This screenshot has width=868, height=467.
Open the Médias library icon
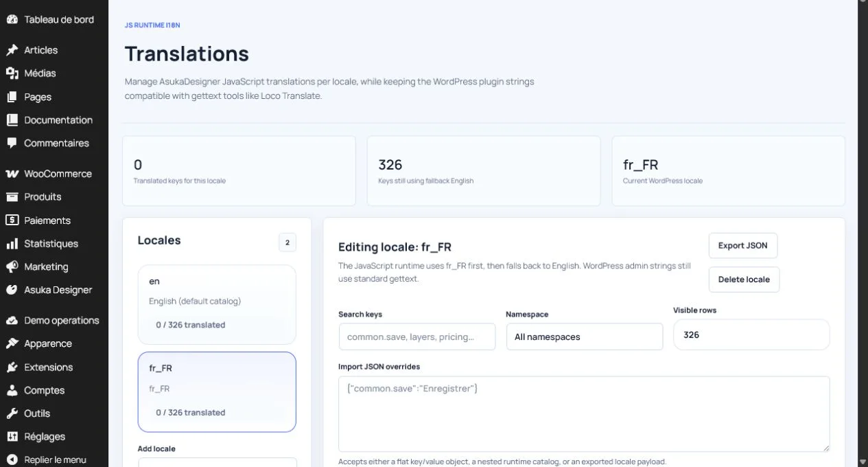tap(12, 73)
